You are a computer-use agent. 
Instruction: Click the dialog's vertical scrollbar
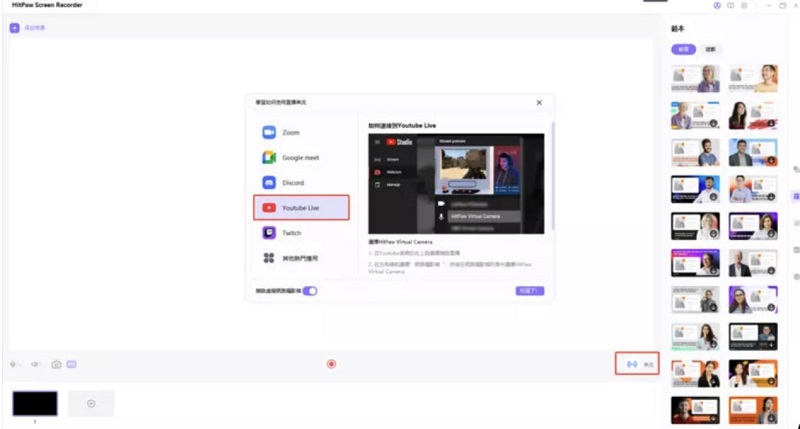coord(553,176)
